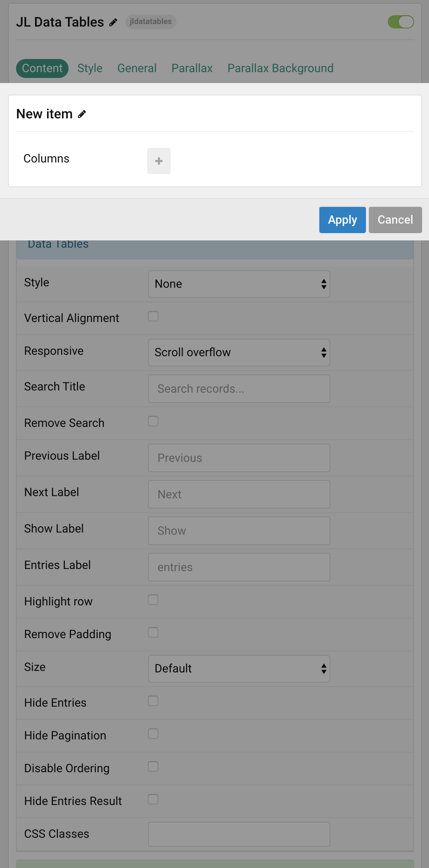Open the Responsive dropdown
The image size is (429, 868).
239,352
